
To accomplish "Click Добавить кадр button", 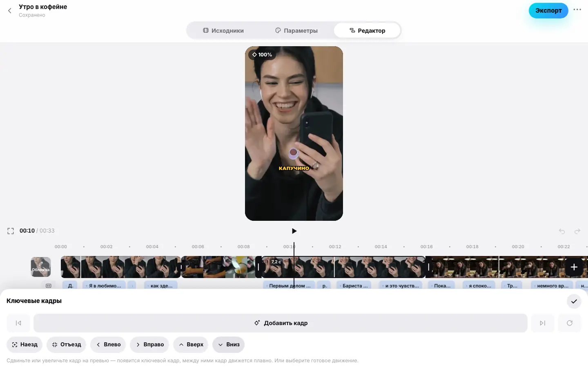I will pyautogui.click(x=281, y=323).
